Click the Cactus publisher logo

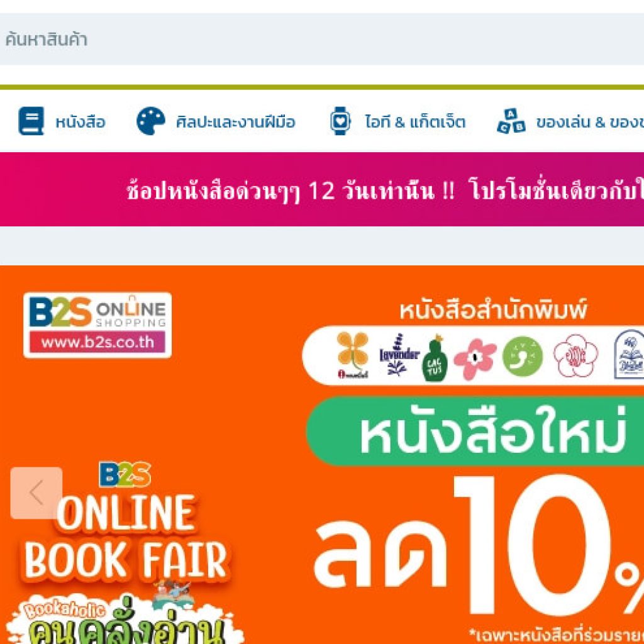(x=435, y=358)
